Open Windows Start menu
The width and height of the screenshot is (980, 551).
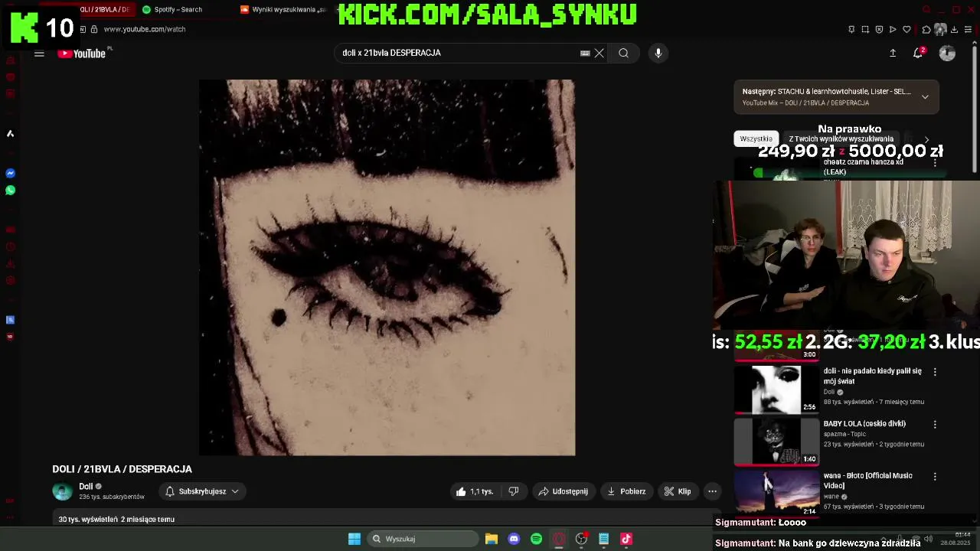[x=354, y=539]
